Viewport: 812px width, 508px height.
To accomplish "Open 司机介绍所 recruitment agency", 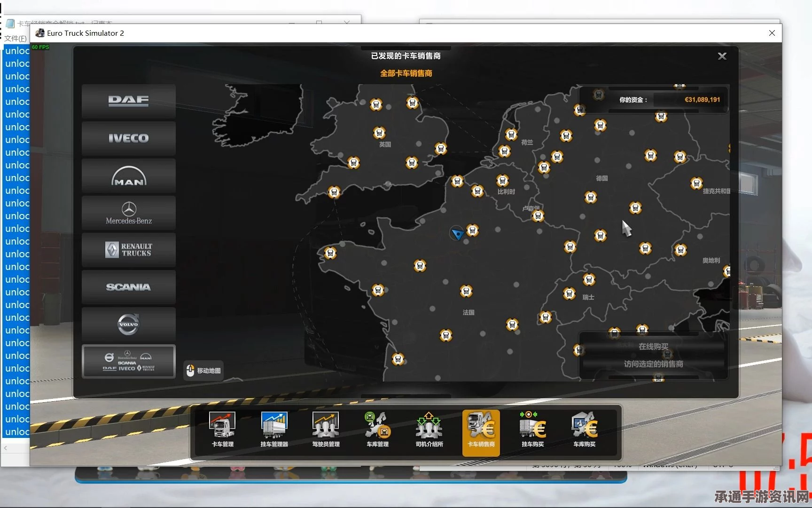I will [x=429, y=430].
